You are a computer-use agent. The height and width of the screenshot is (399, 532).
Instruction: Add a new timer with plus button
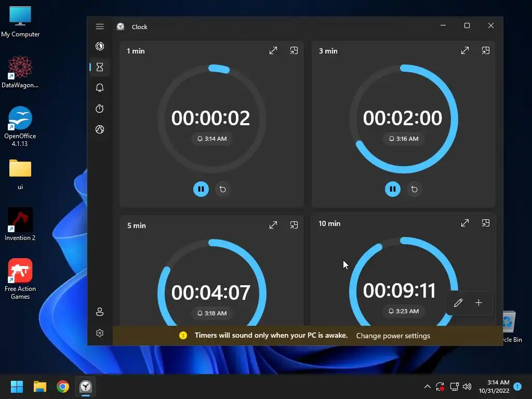pyautogui.click(x=478, y=303)
